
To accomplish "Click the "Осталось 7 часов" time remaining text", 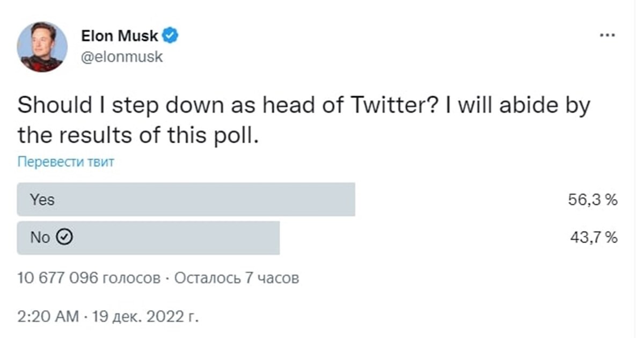I will tap(237, 278).
